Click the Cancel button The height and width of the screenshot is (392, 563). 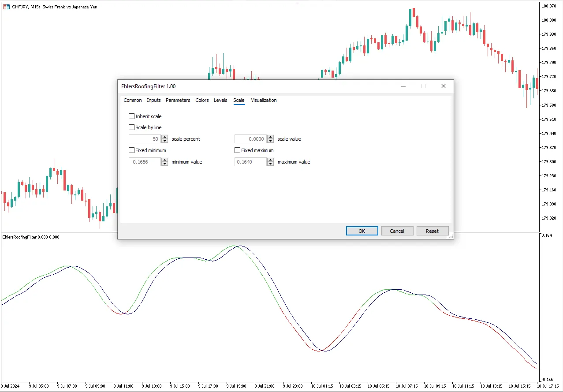(x=397, y=231)
